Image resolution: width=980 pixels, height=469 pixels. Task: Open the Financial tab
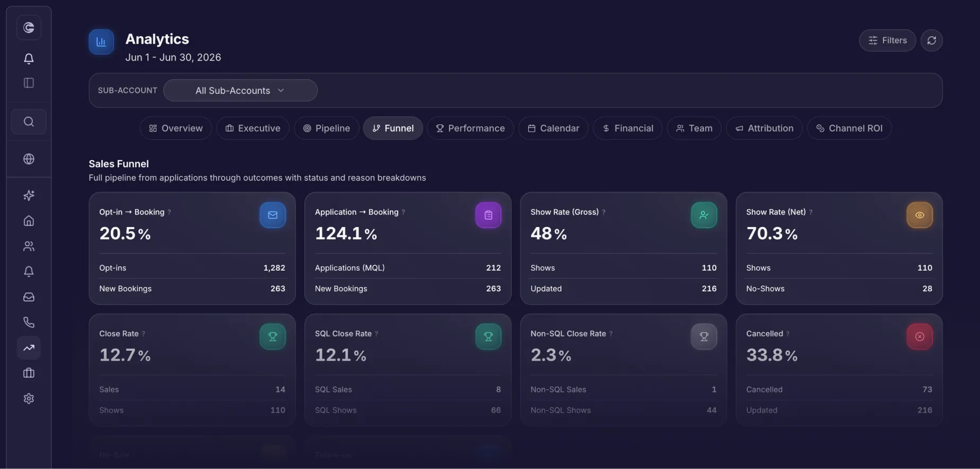pos(628,128)
